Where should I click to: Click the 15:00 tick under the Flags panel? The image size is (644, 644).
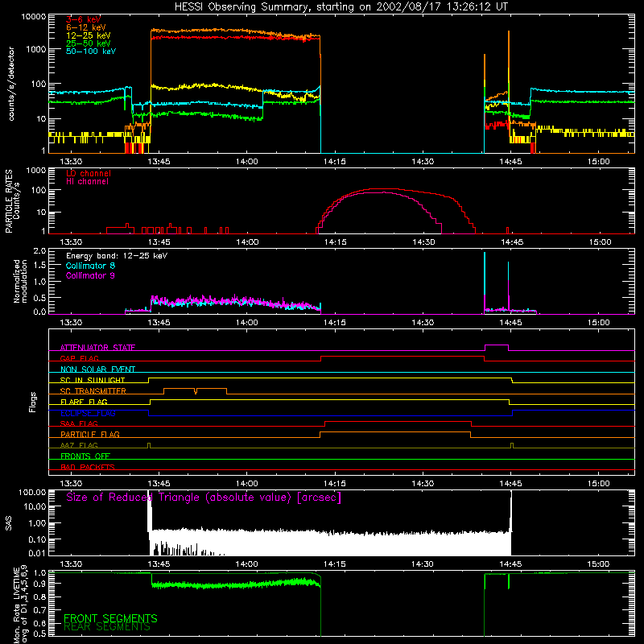pyautogui.click(x=598, y=484)
